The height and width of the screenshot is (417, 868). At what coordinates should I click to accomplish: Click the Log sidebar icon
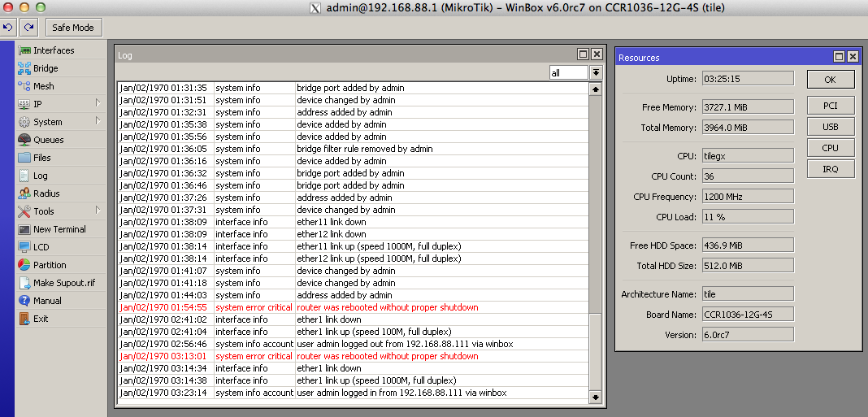(x=24, y=176)
